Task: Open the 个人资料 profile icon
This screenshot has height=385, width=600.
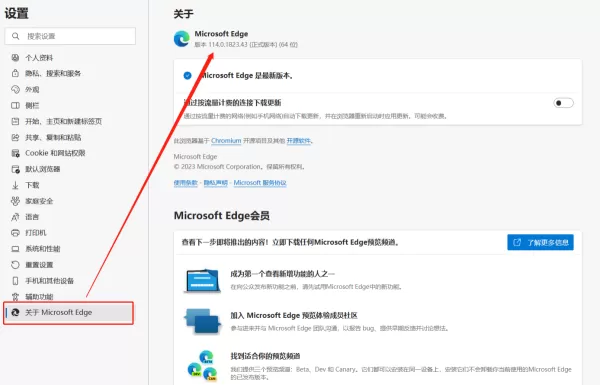Action: click(15, 58)
